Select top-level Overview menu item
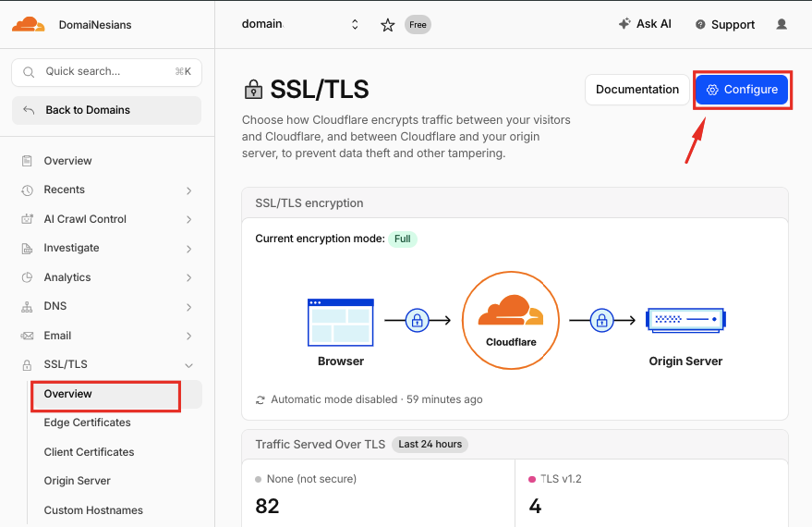The height and width of the screenshot is (527, 812). tap(67, 161)
